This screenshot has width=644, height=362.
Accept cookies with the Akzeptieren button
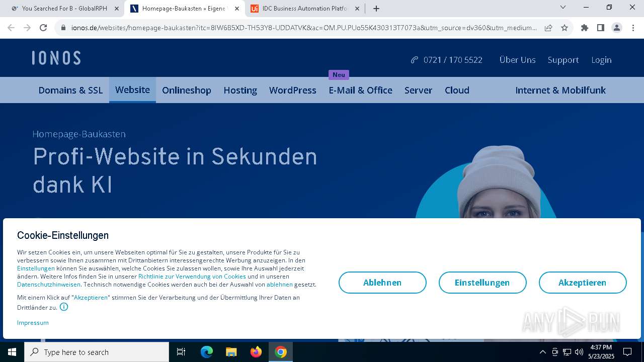[583, 283]
